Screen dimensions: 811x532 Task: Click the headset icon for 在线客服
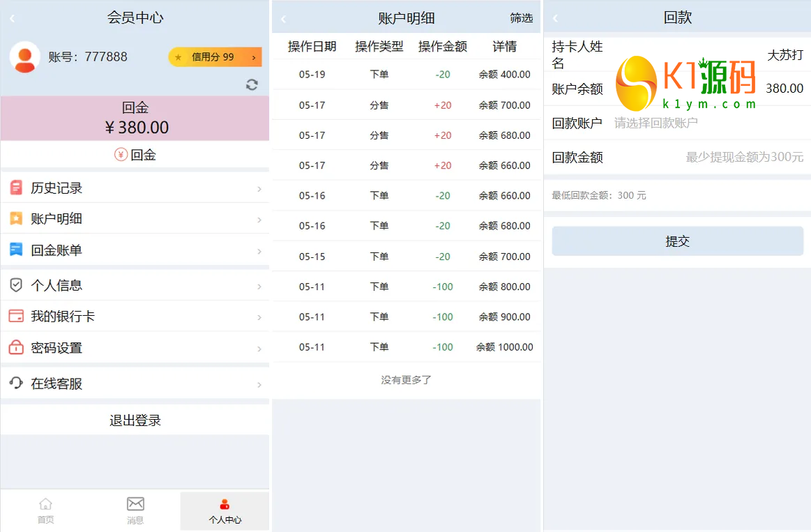[16, 383]
